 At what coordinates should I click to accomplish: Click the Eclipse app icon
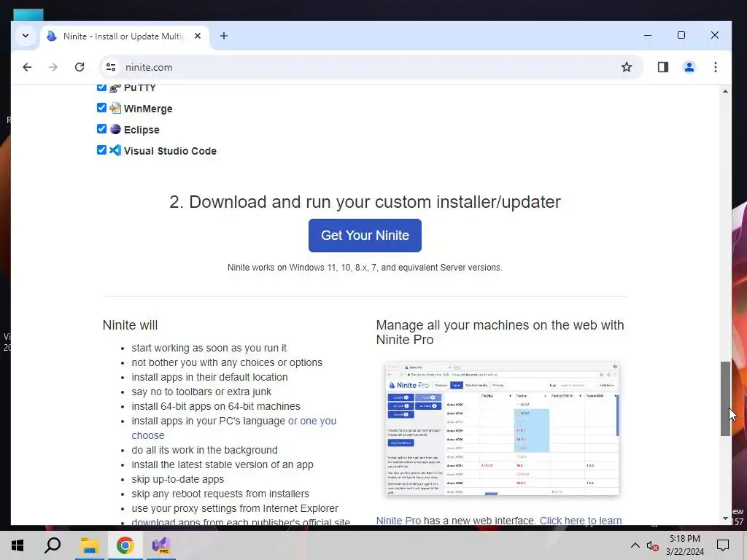(115, 129)
